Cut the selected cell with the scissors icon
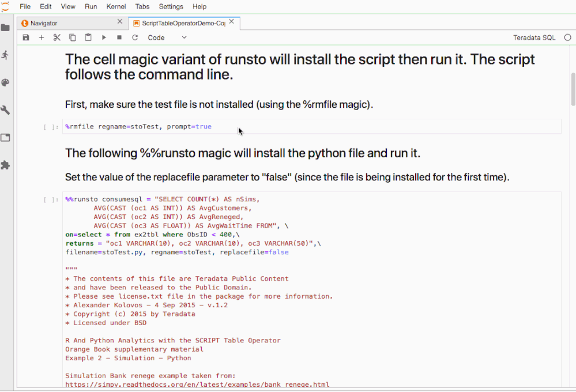Screen dimensions: 576x392 click(57, 37)
